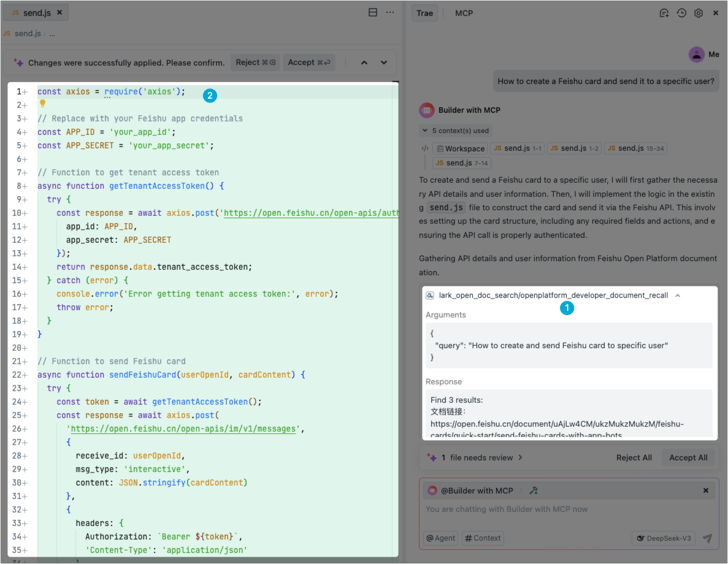Jump to next change with down arrow

[x=384, y=63]
